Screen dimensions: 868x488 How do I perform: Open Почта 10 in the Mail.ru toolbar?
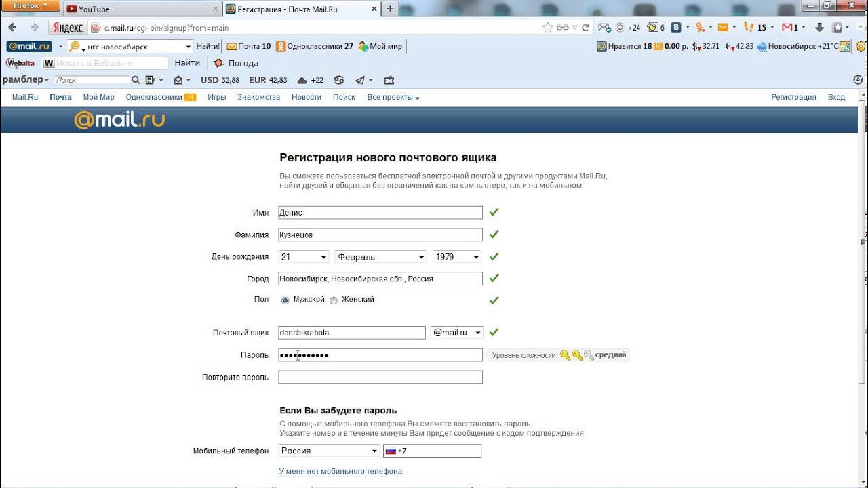(249, 47)
